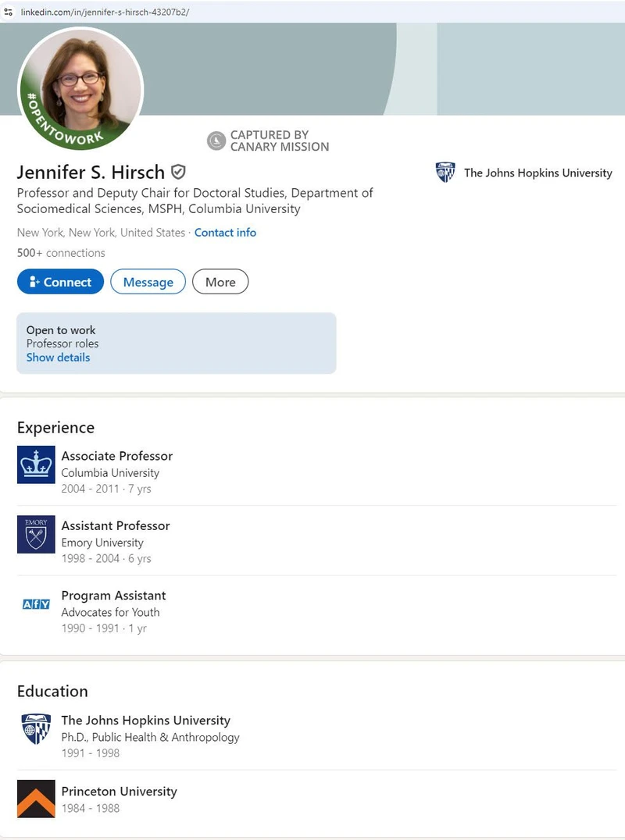Click the Captured By Canary Mission clock icon

(216, 141)
